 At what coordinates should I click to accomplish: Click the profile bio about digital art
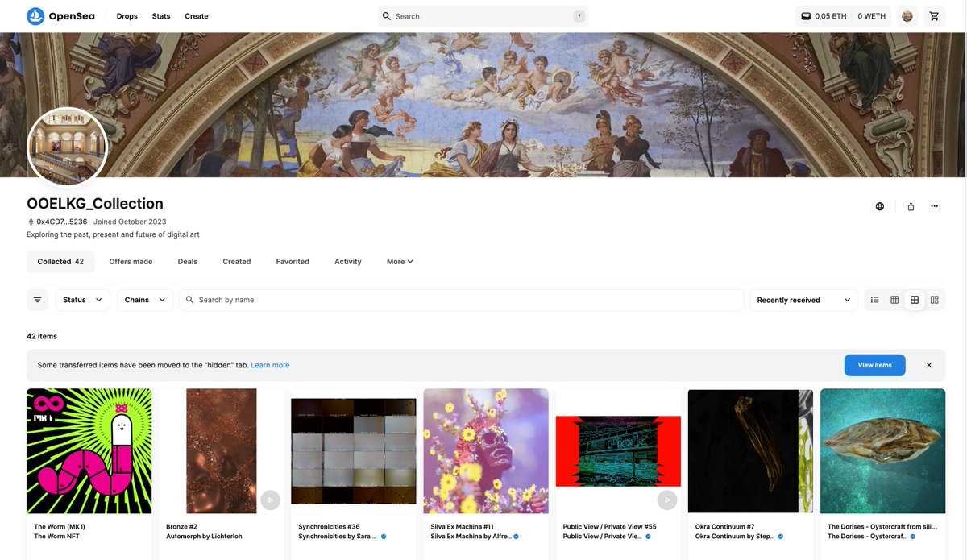113,234
